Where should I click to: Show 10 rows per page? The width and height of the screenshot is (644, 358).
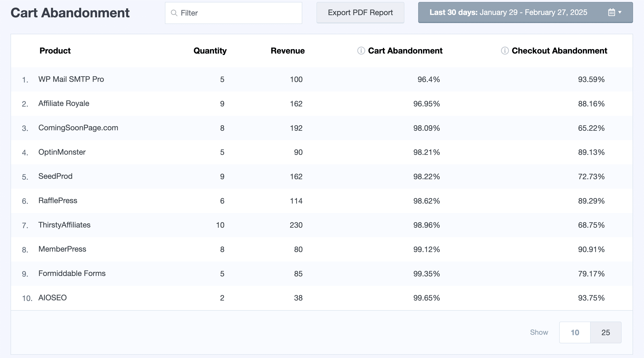pos(575,332)
